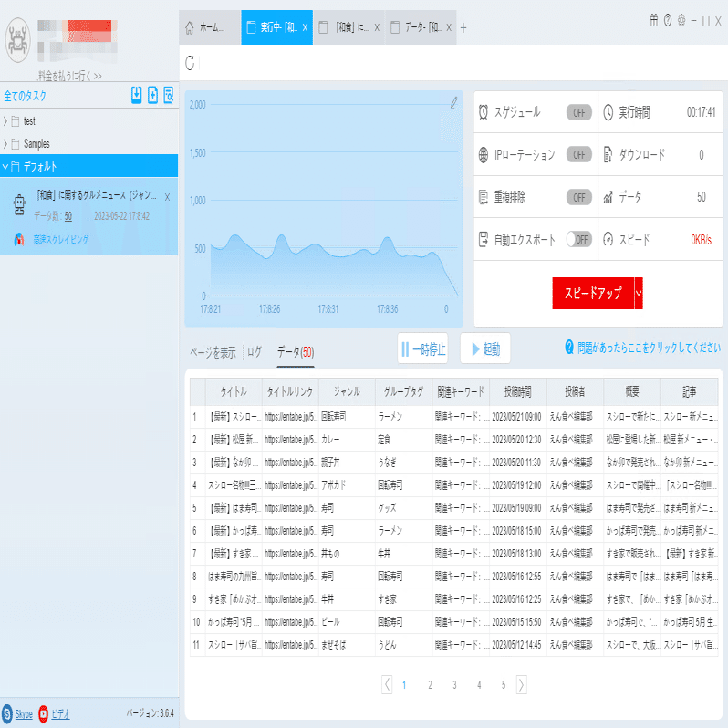Switch to the ホーム tab
The height and width of the screenshot is (728, 728).
point(210,27)
